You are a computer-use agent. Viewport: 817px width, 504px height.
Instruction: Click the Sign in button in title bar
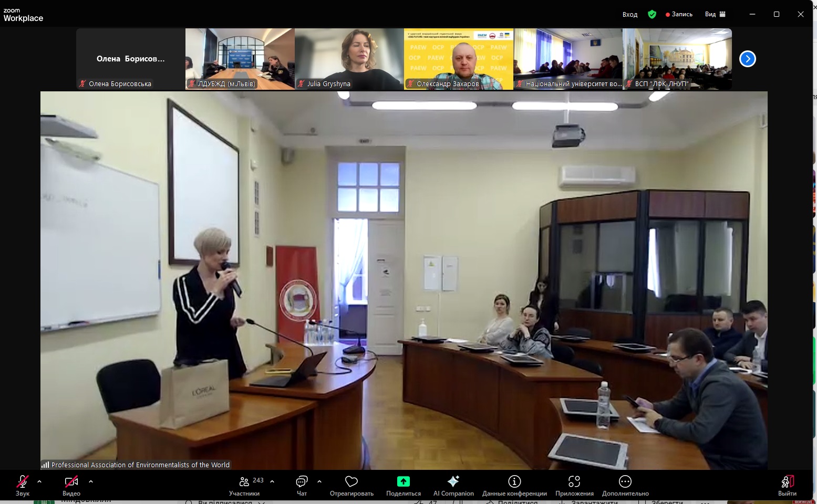click(x=629, y=14)
